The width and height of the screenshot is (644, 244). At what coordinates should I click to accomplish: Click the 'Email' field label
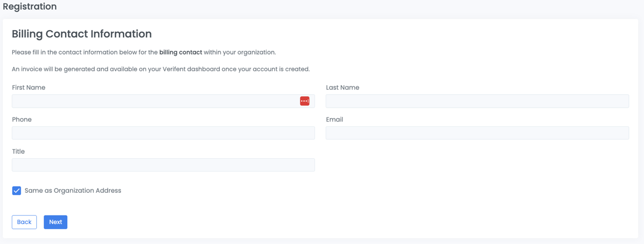[x=334, y=120]
